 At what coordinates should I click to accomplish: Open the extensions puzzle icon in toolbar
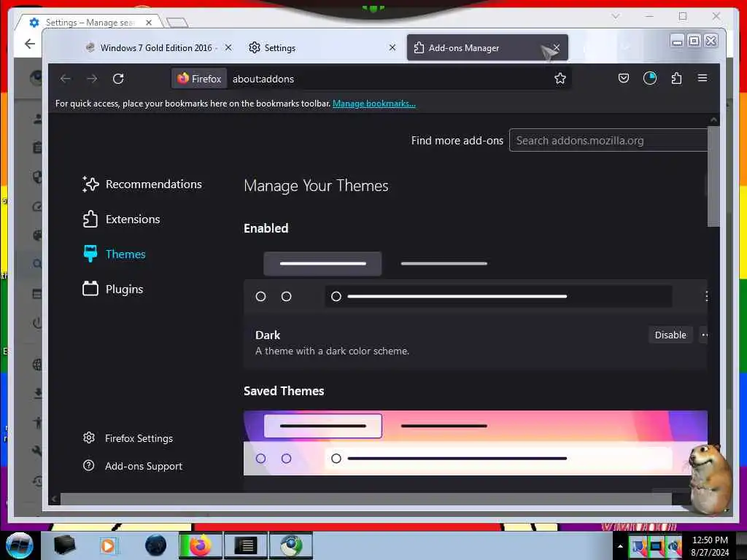(676, 78)
